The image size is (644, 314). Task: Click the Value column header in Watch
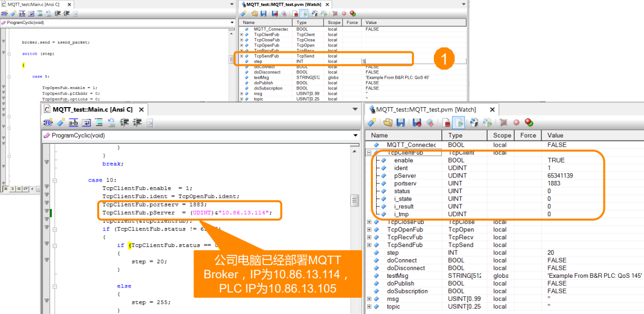556,135
